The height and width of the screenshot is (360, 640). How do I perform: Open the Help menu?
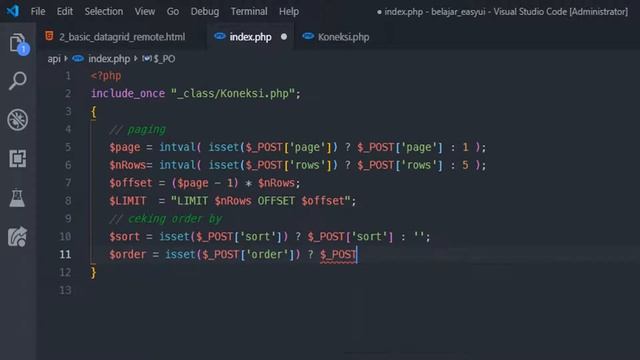tap(289, 11)
